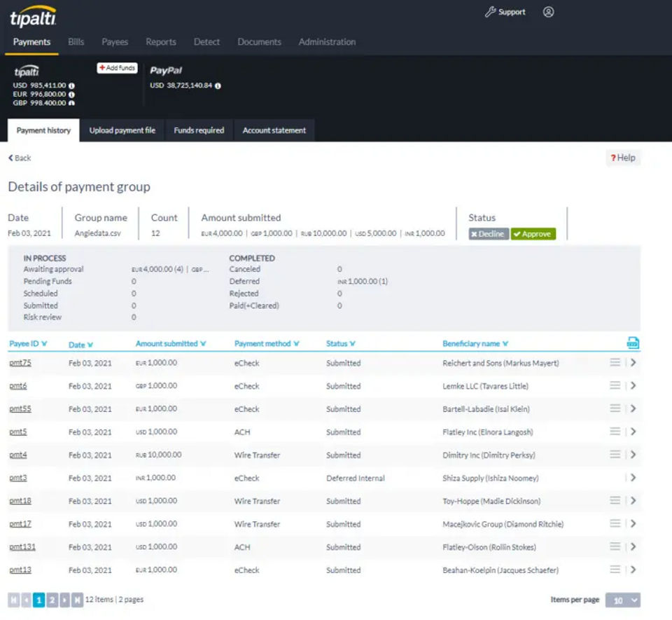This screenshot has width=672, height=620.
Task: Sort by Payment method column
Action: (x=267, y=344)
